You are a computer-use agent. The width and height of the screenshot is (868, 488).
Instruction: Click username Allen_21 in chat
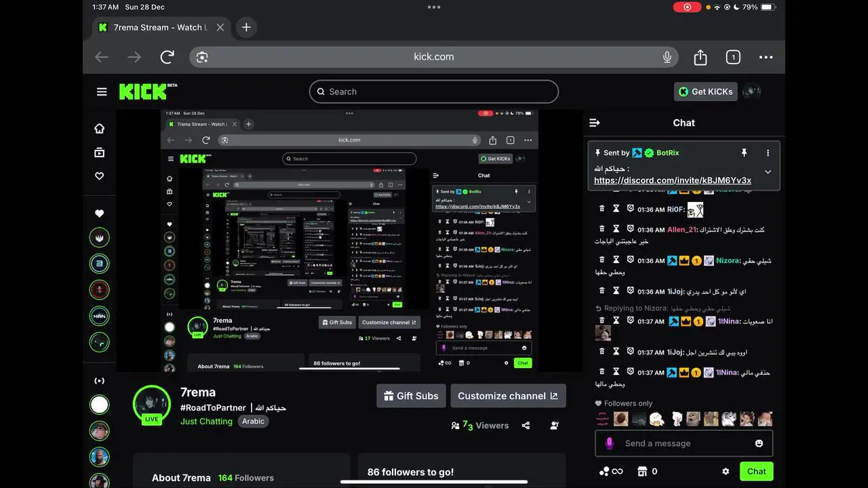[x=682, y=230]
